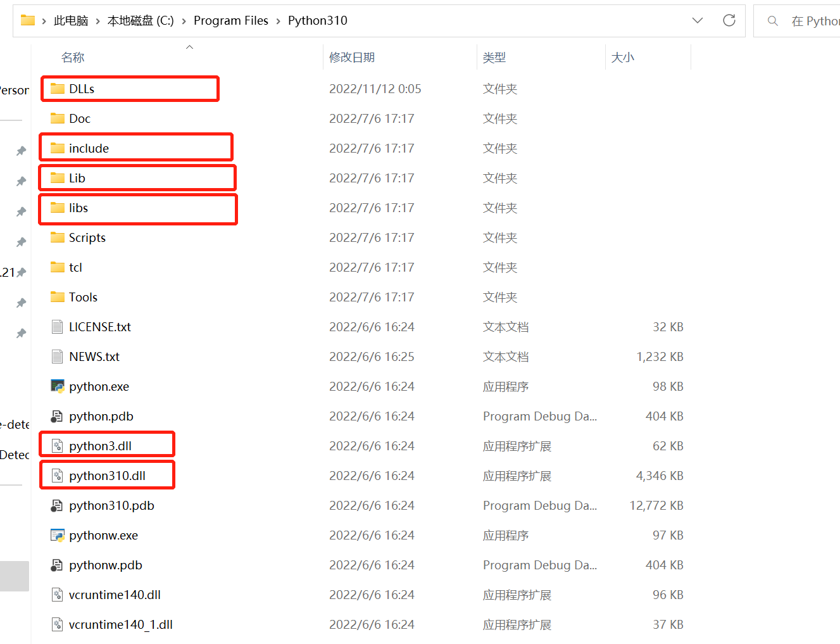Click the DLLs folder icon
Viewport: 840px width, 644px height.
58,89
